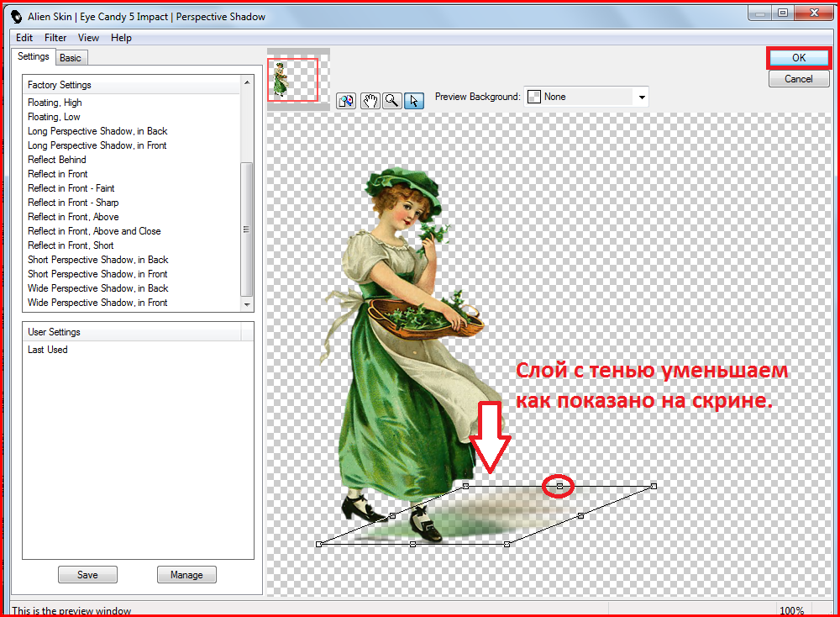Click the Alien Skin title bar icon
The image size is (840, 617).
[17, 17]
